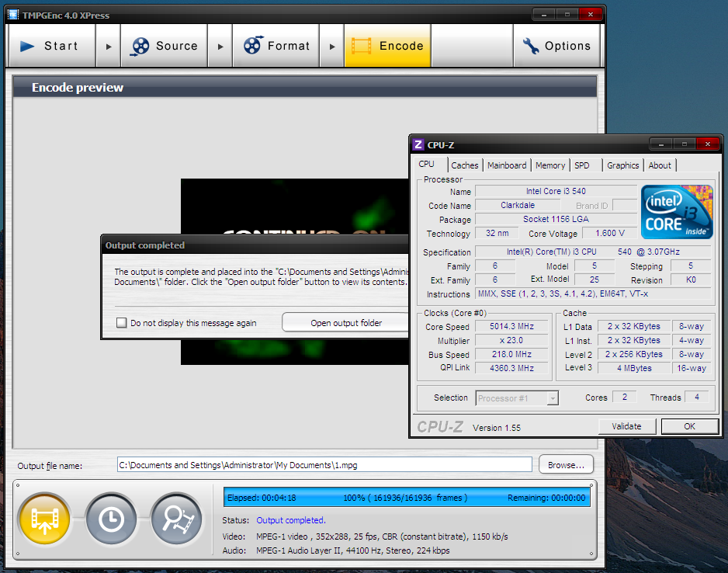Click the Socket 1156 LGA package value
Screen dimensions: 728x573
coord(556,219)
